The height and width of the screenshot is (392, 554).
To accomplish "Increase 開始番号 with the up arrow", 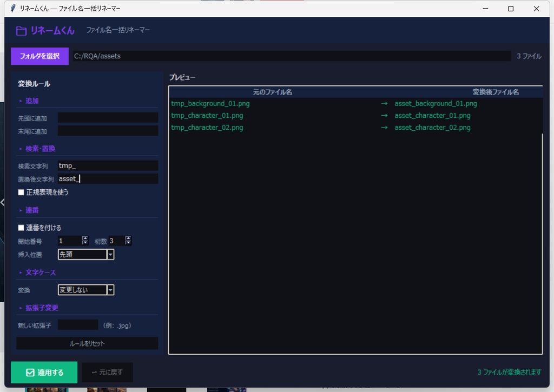I will point(85,238).
